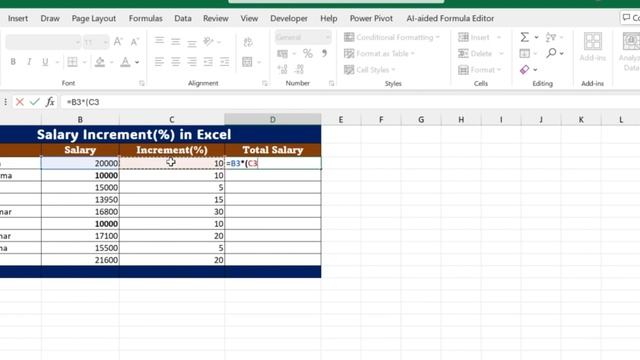Toggle Italic formatting
This screenshot has width=640, height=360.
click(29, 62)
